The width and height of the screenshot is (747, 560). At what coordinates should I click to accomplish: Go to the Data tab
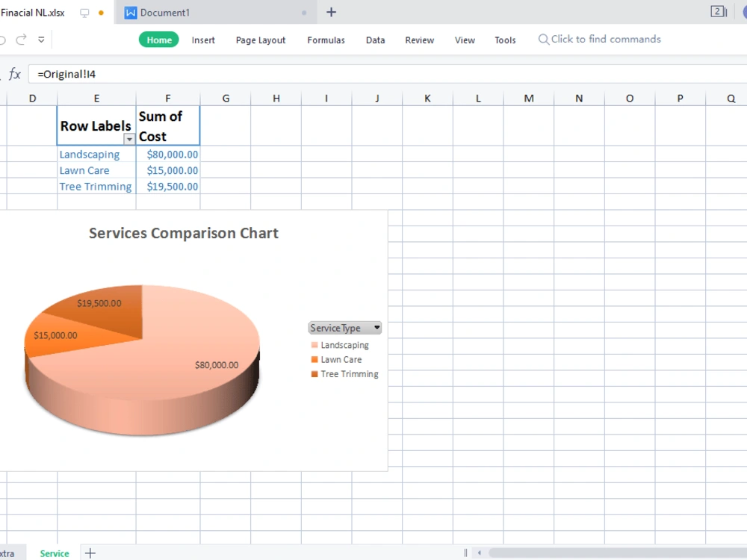point(376,40)
